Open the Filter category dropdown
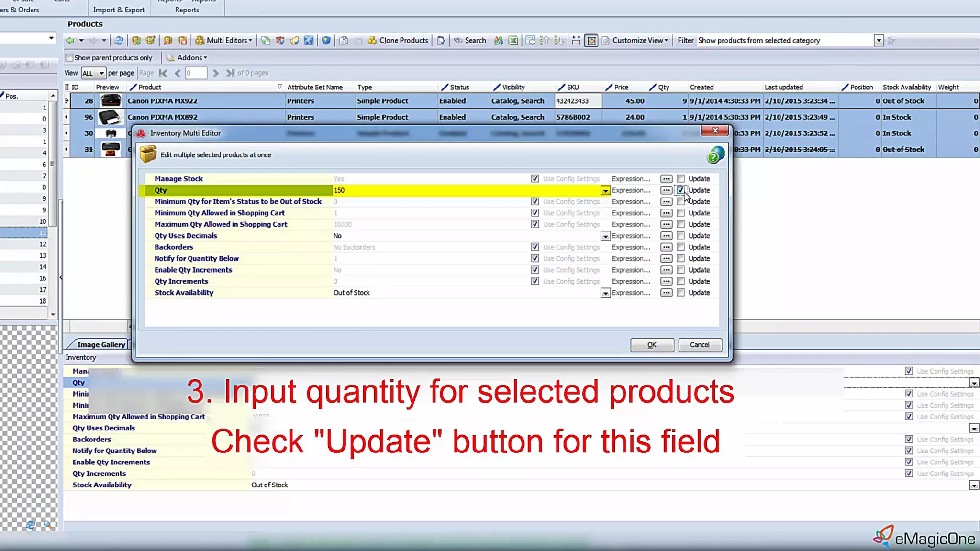The image size is (980, 551). [x=879, y=41]
